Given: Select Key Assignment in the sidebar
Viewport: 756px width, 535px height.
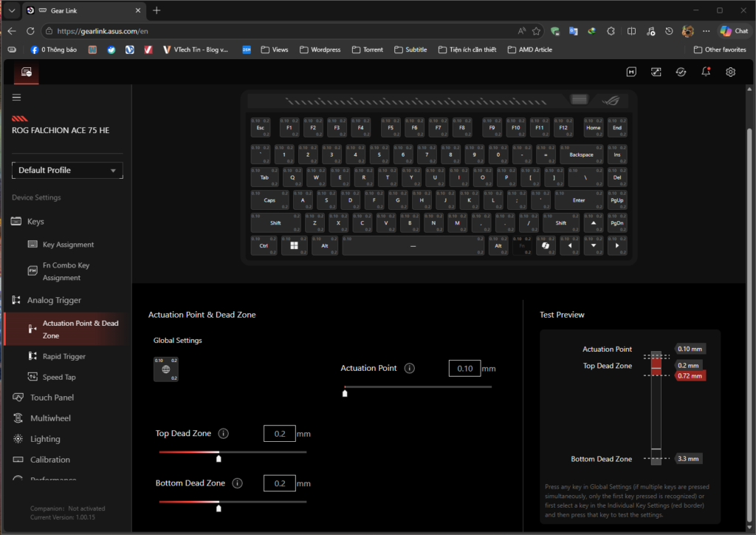Looking at the screenshot, I should [68, 245].
